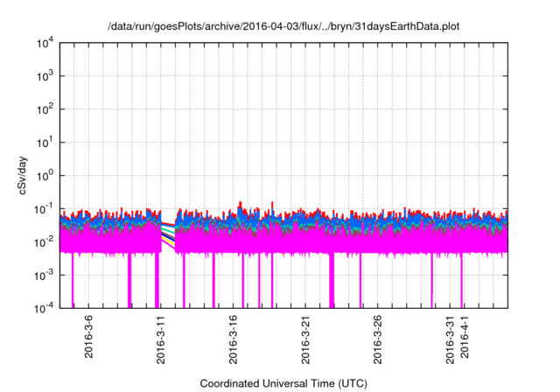Screen dimensions: 560x392
Task: Click the 10^1 y-axis tick label
Action: point(45,143)
